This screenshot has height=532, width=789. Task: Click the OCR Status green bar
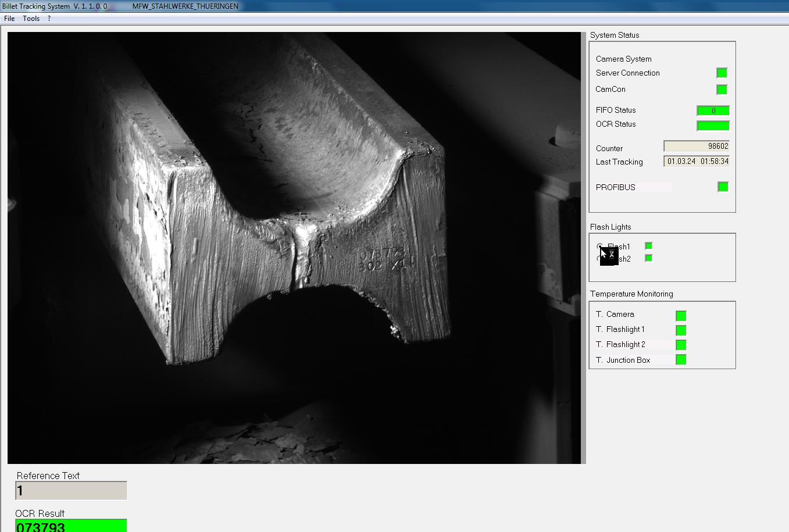tap(713, 126)
